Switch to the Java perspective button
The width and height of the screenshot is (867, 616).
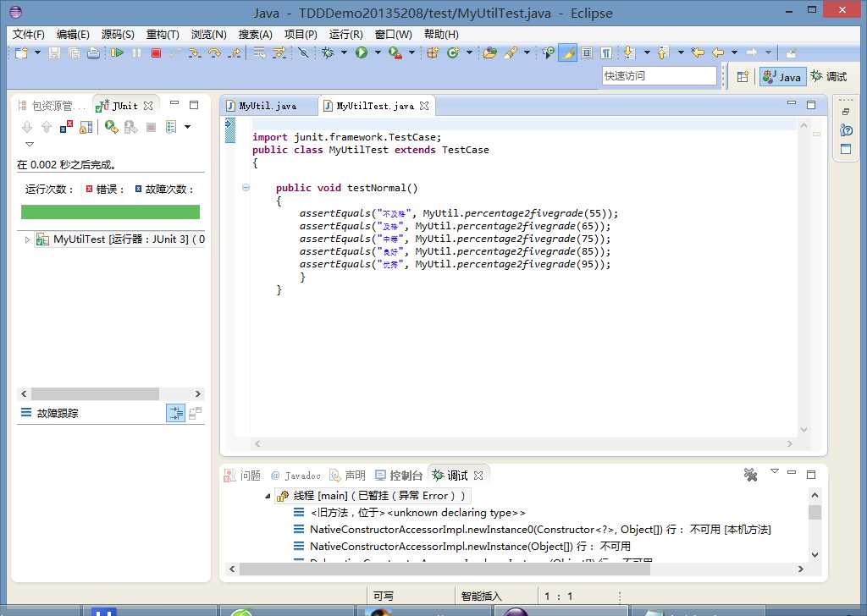tap(781, 77)
